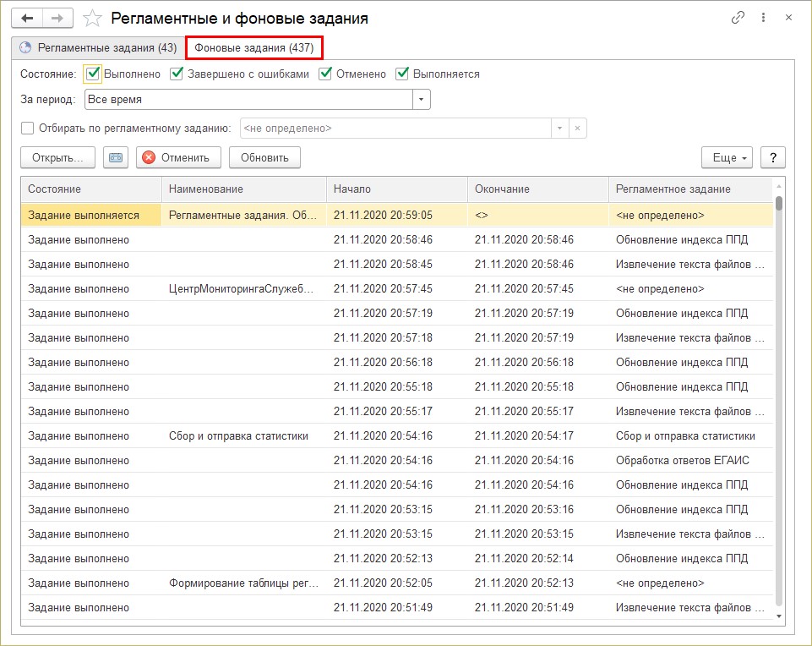Toggle Завершено с ошибками checkbox
Image resolution: width=812 pixels, height=646 pixels.
click(177, 74)
